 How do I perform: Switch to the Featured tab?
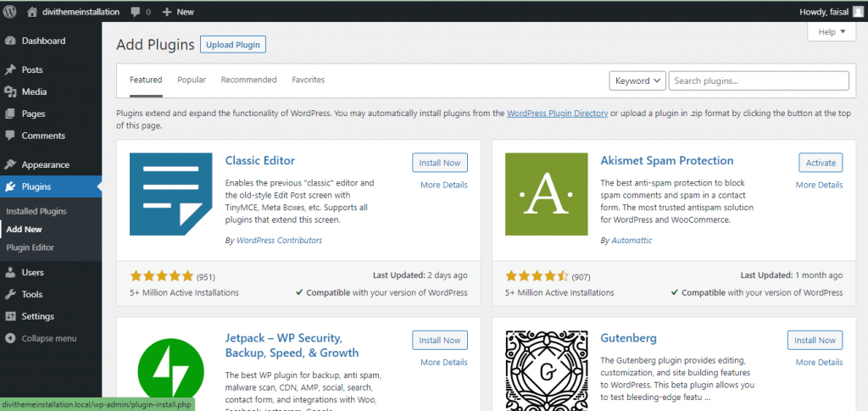(x=146, y=80)
